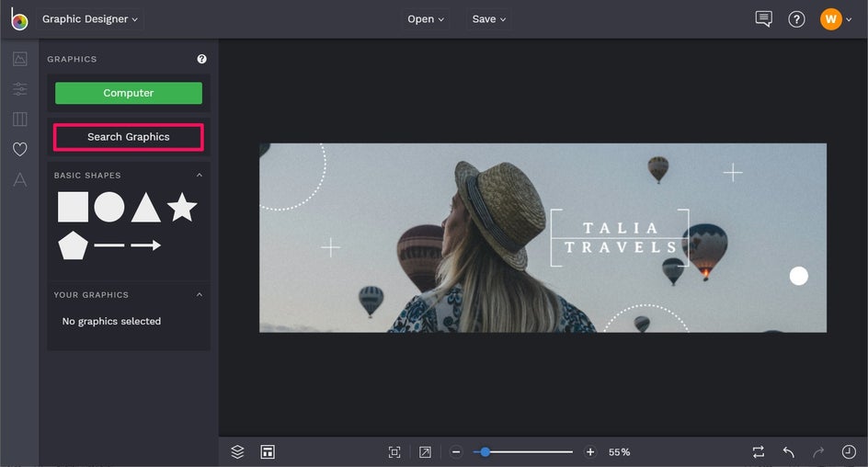
Task: Click the feedback chat icon
Action: click(x=763, y=18)
